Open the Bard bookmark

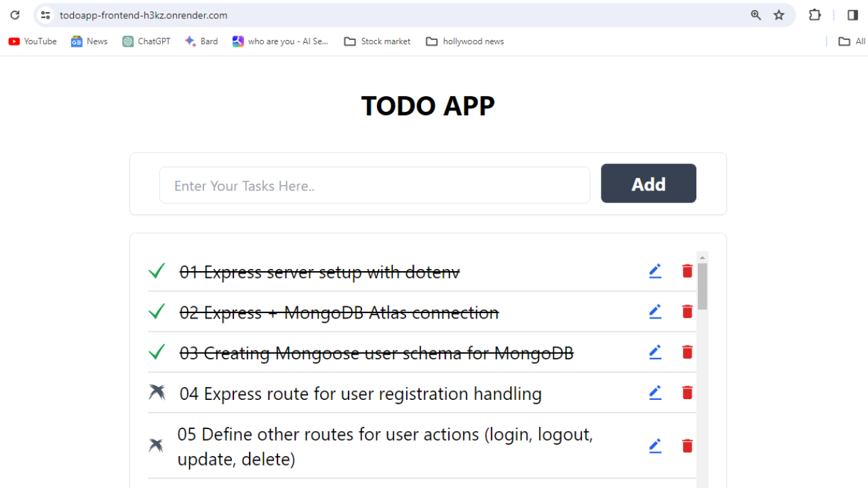point(201,41)
